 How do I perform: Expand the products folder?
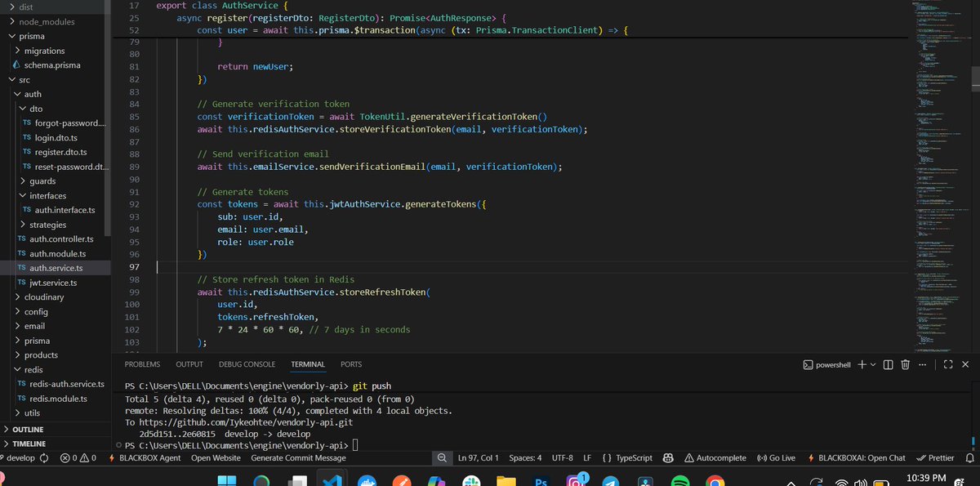[56, 355]
